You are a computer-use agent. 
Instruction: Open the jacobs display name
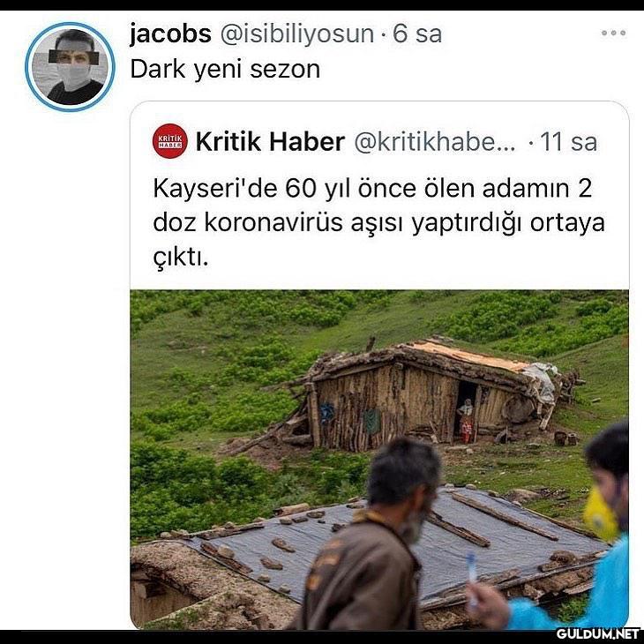[x=170, y=34]
